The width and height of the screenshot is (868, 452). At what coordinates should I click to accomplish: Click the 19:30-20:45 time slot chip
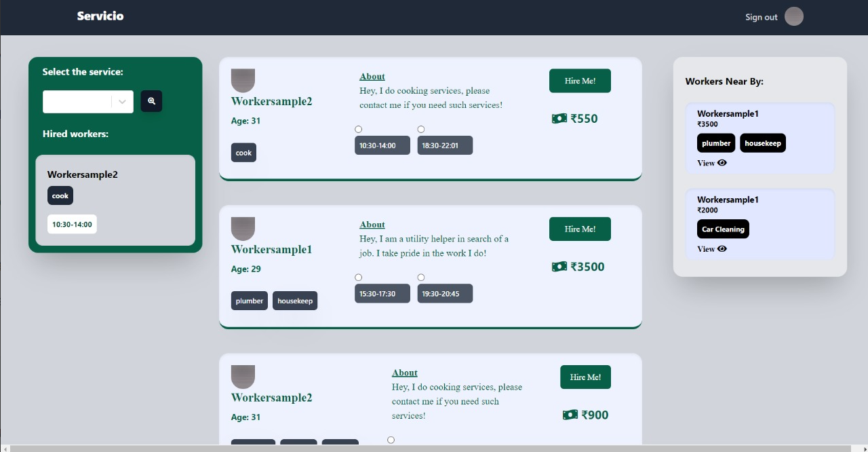coord(445,293)
